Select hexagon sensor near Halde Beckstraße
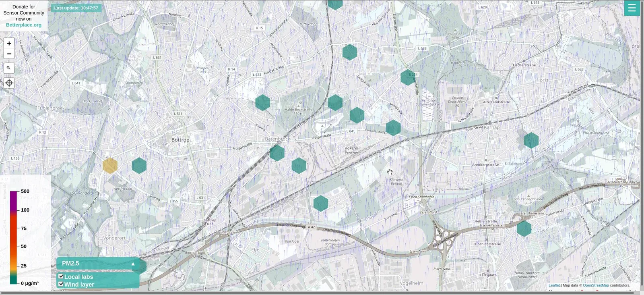 click(262, 102)
